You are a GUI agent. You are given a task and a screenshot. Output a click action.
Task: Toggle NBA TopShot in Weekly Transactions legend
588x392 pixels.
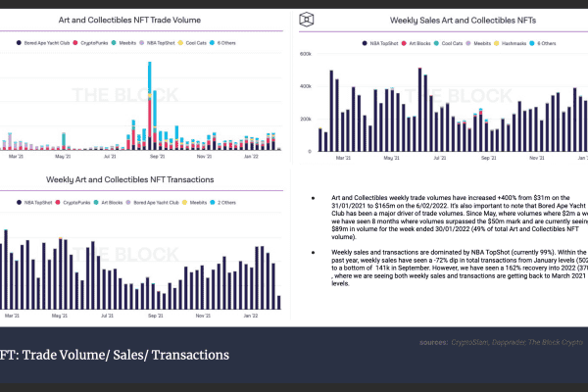(34, 202)
